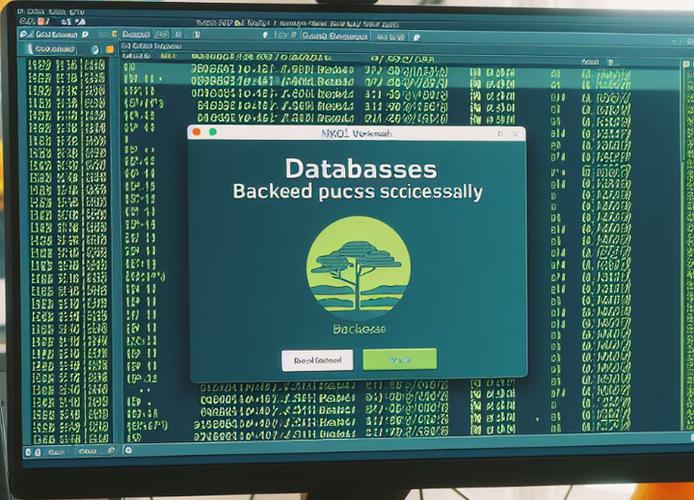Click the green label beneath the tree logo

click(359, 329)
